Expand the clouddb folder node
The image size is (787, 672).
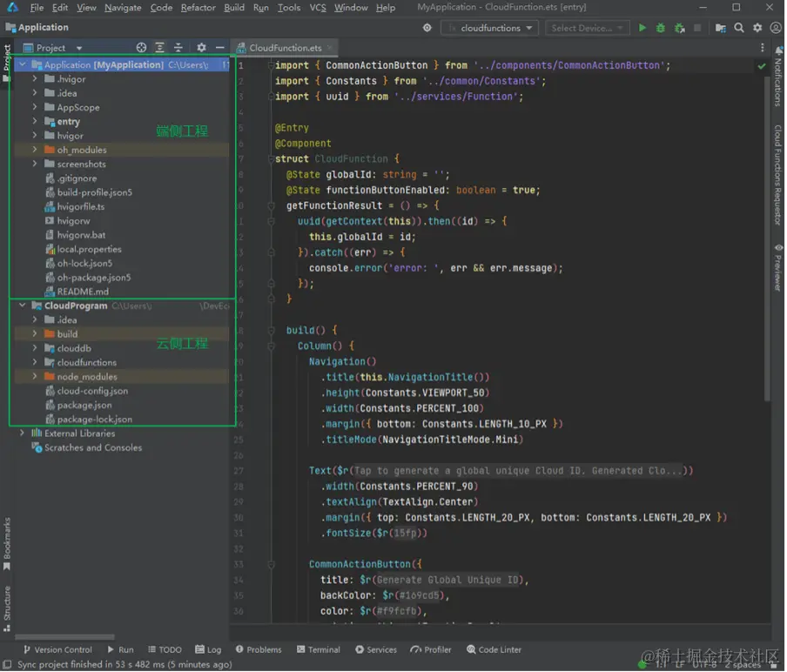point(36,348)
